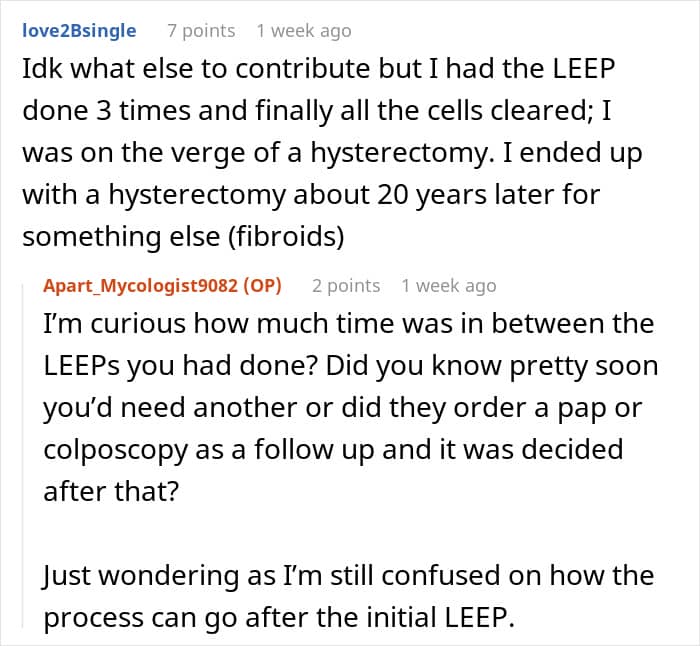Open the top comment's "1 week ago" timestamp
Viewport: 700px width, 646px height.
tap(304, 30)
